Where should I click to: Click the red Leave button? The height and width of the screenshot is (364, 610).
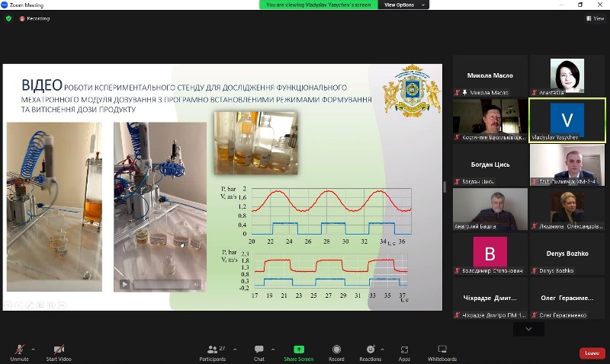pyautogui.click(x=592, y=353)
